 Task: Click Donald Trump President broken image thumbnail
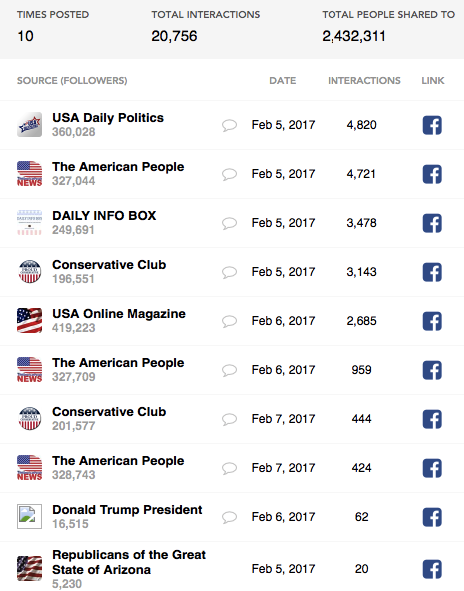(x=29, y=516)
